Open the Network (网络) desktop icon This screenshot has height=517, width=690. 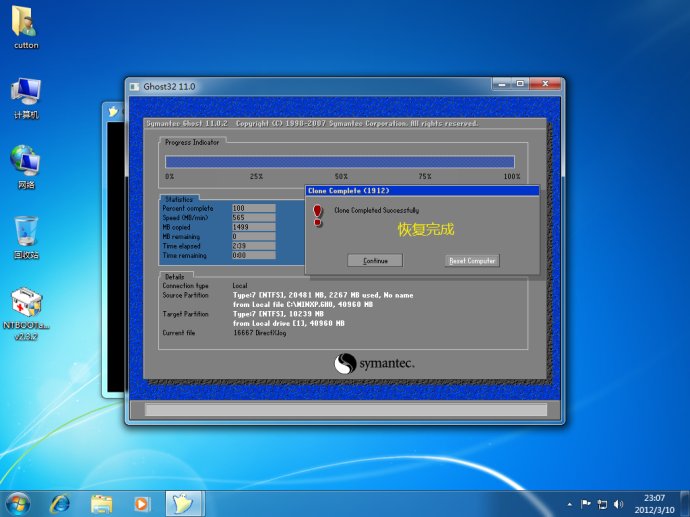coord(26,167)
